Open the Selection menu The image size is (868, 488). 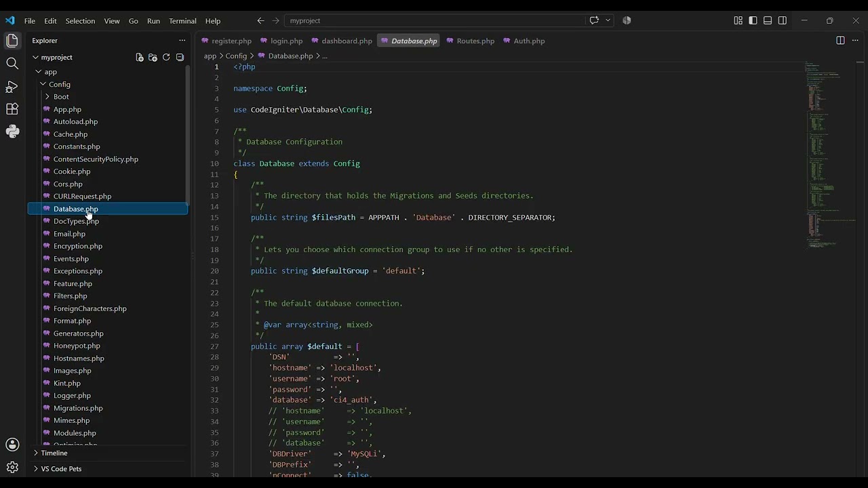click(80, 21)
